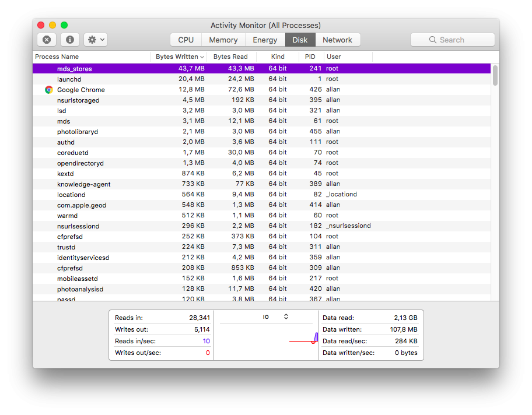Select the photoanalysisd process

(x=261, y=289)
